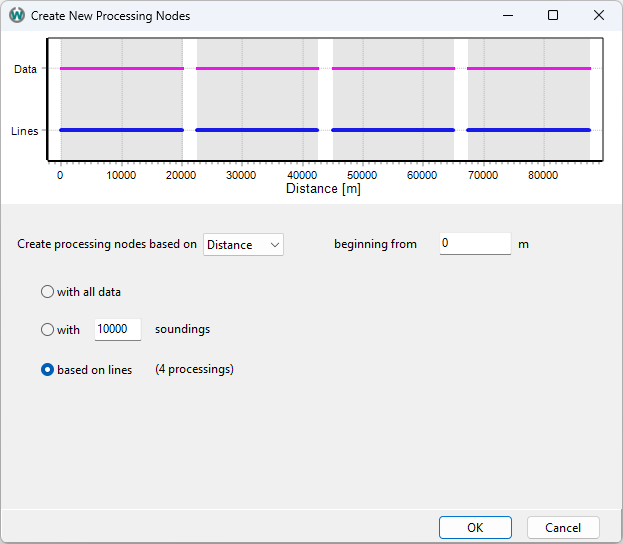This screenshot has height=544, width=623.
Task: Minimize the dialog window
Action: [508, 15]
